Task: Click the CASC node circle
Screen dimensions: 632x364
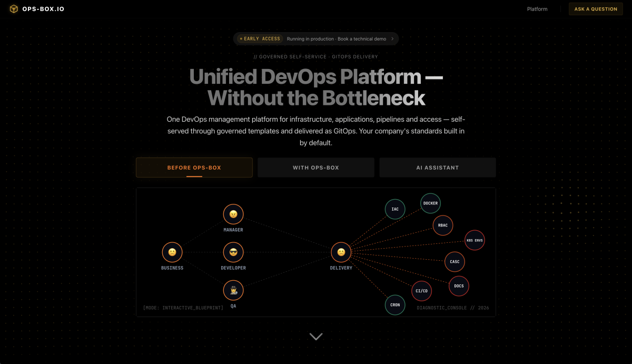Action: coord(455,262)
